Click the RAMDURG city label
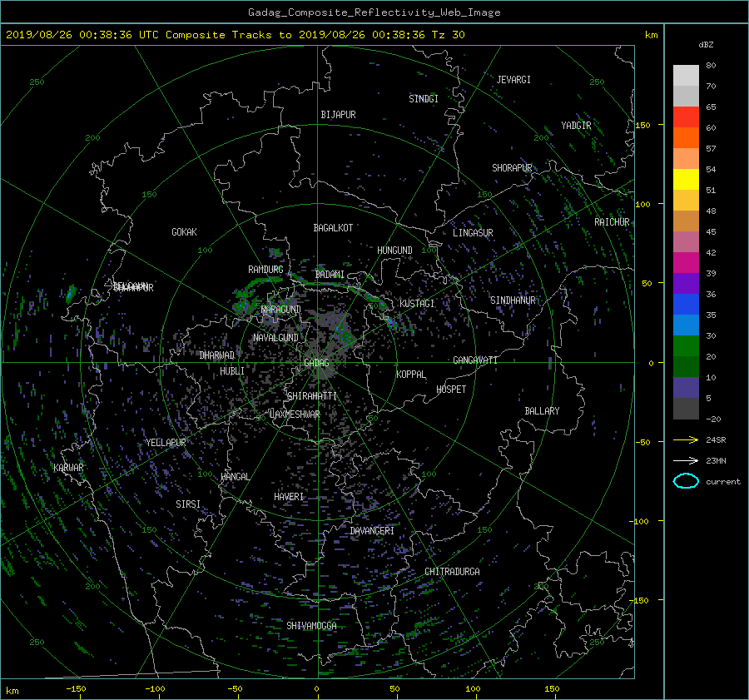The height and width of the screenshot is (700, 749). click(x=265, y=270)
